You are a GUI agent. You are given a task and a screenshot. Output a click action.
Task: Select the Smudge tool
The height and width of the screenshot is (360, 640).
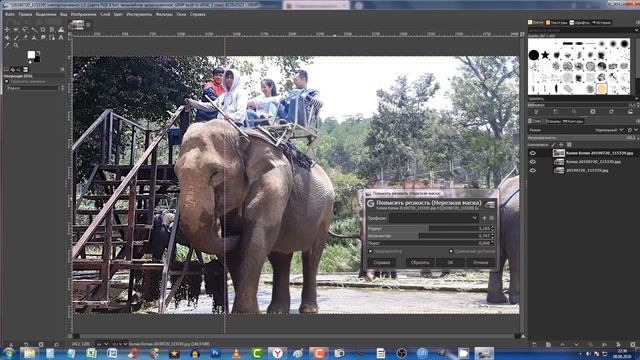coord(43,38)
